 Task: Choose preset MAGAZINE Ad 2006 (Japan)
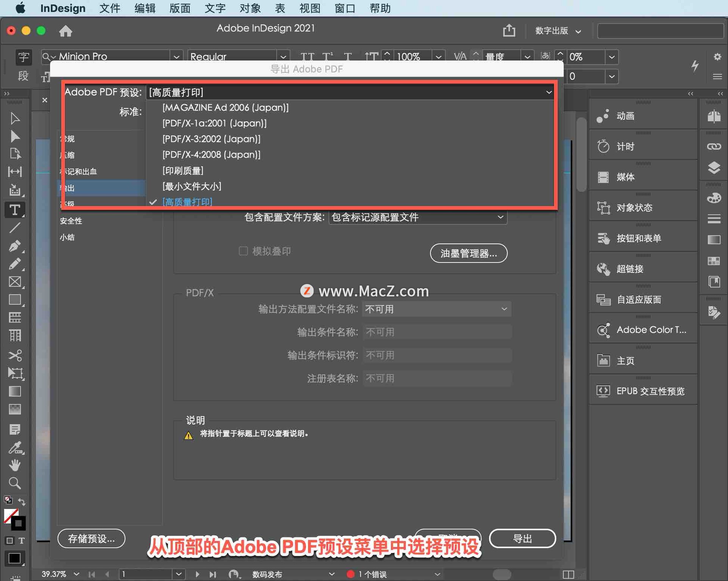[225, 108]
